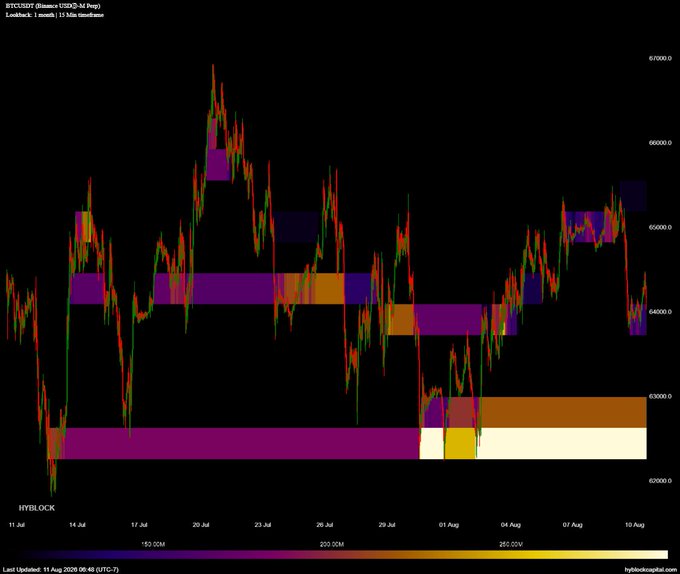Click the 11 Jul date label
This screenshot has height=574, width=680.
click(16, 525)
